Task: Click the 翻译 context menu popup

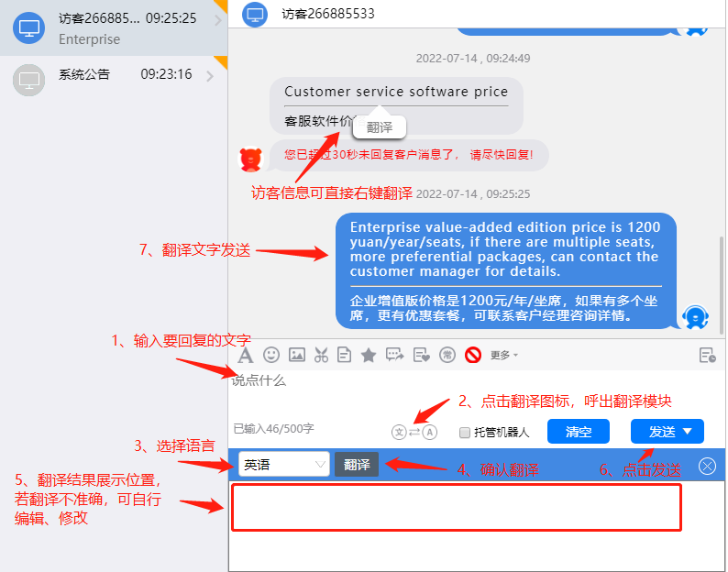Action: 379,127
